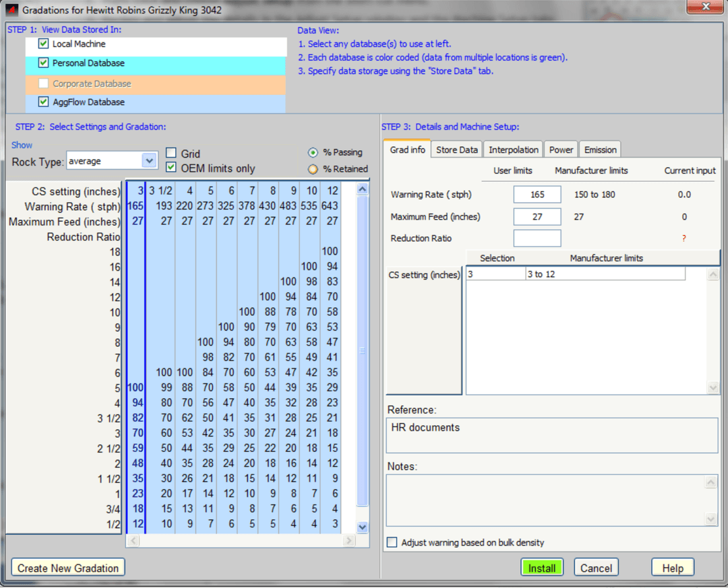Click the Reduction Ratio input field

pos(537,238)
